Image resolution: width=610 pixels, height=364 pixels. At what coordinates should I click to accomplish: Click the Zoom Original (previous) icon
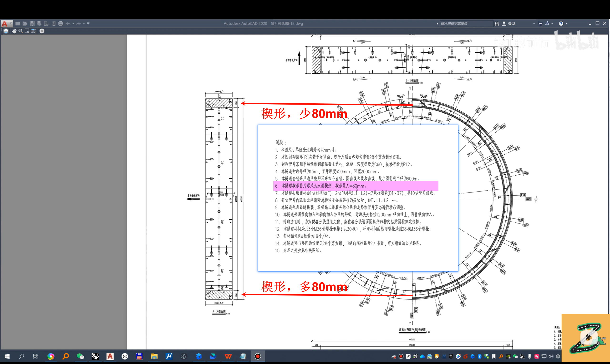click(x=34, y=31)
